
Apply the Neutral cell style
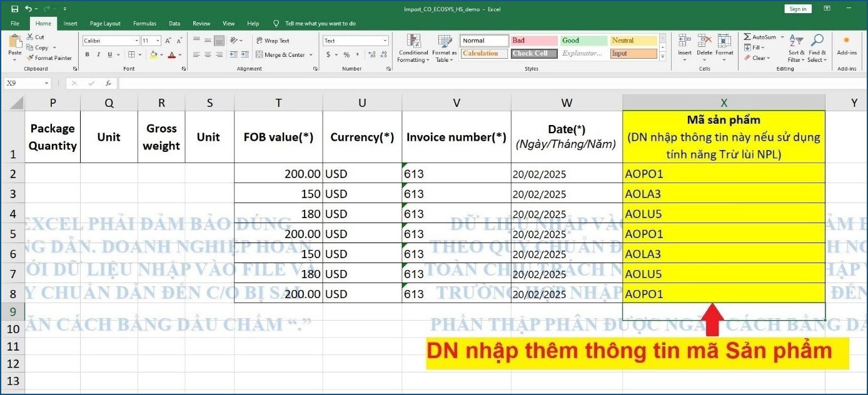(x=634, y=41)
